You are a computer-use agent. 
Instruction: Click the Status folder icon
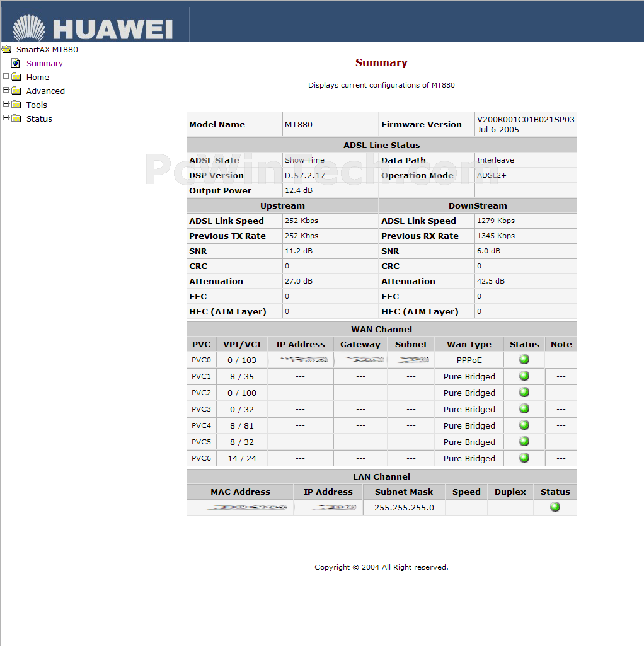pyautogui.click(x=16, y=118)
